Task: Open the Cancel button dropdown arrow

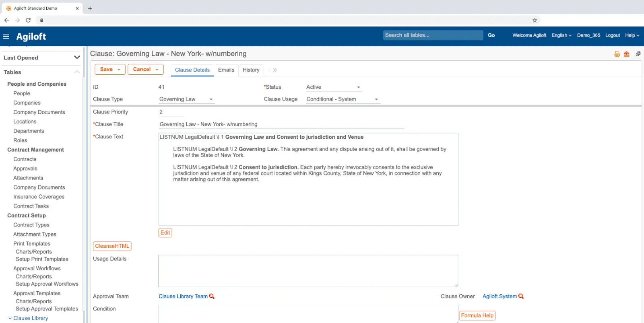Action: pos(157,70)
